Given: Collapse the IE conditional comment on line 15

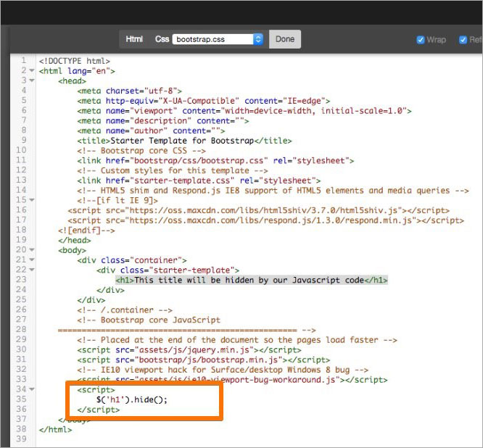Looking at the screenshot, I should pyautogui.click(x=32, y=200).
